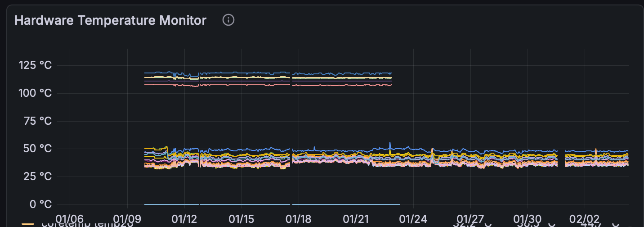Screen dimensions: 644x227
Task: Open the Hardware Temperature Monitor panel title menu
Action: (x=111, y=20)
